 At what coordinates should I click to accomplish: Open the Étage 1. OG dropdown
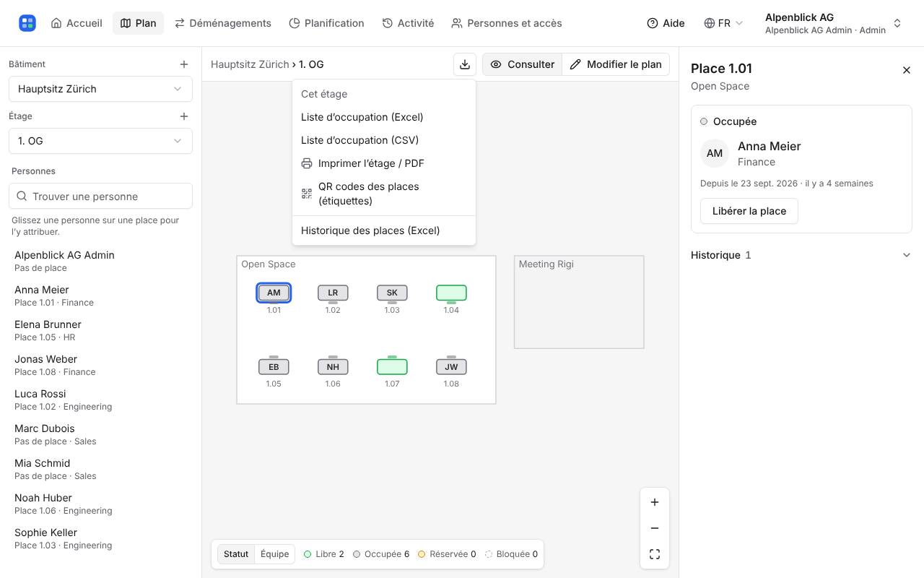(100, 141)
